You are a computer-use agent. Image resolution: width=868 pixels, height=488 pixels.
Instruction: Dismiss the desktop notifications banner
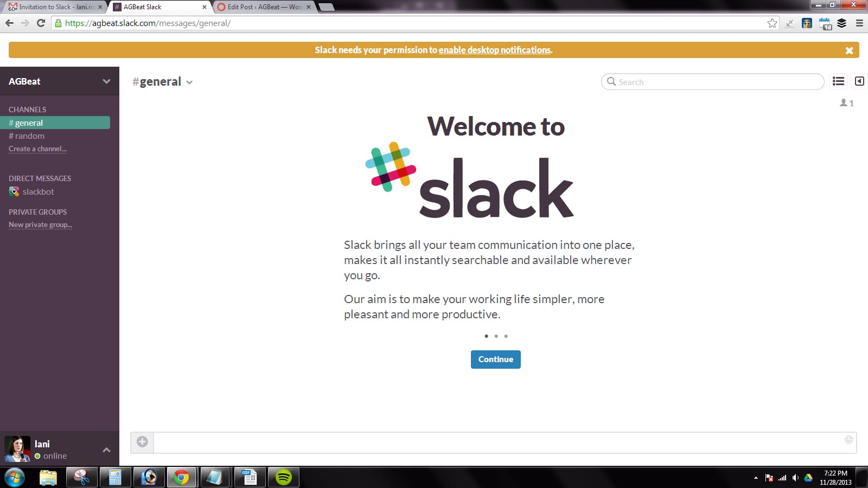[849, 50]
